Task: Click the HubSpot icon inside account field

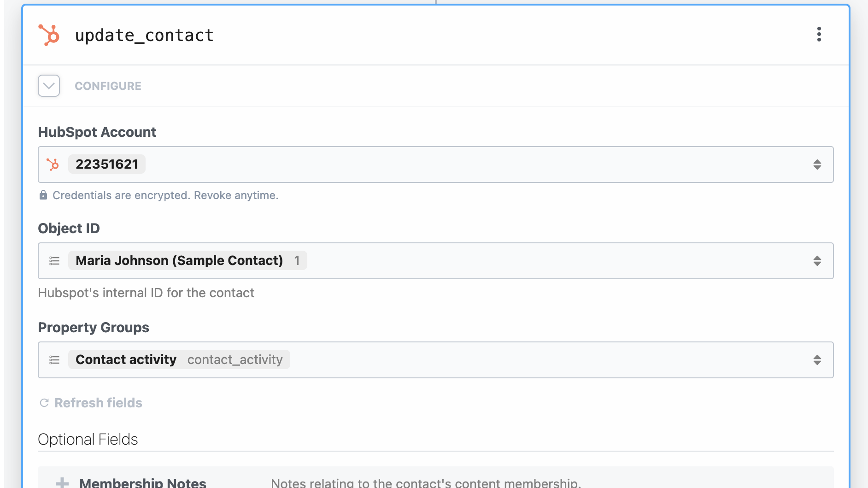Action: pos(53,165)
